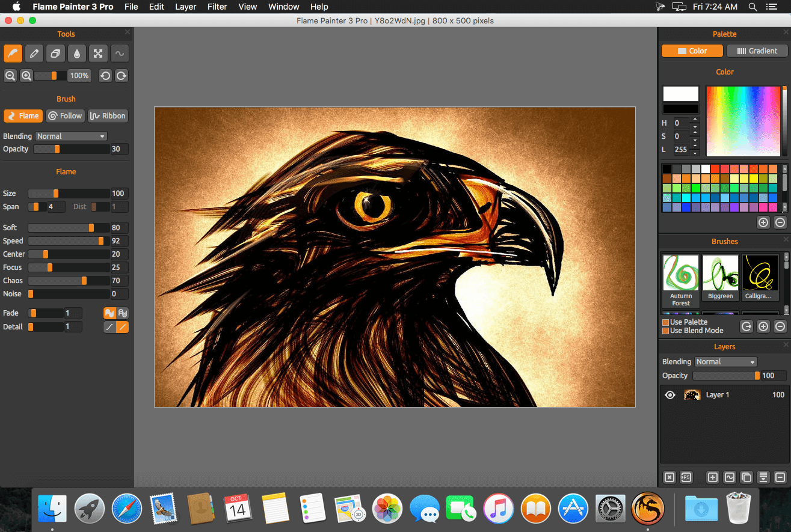Click the merge layers icon in the Layers toolbar
This screenshot has height=532, width=791.
763,477
